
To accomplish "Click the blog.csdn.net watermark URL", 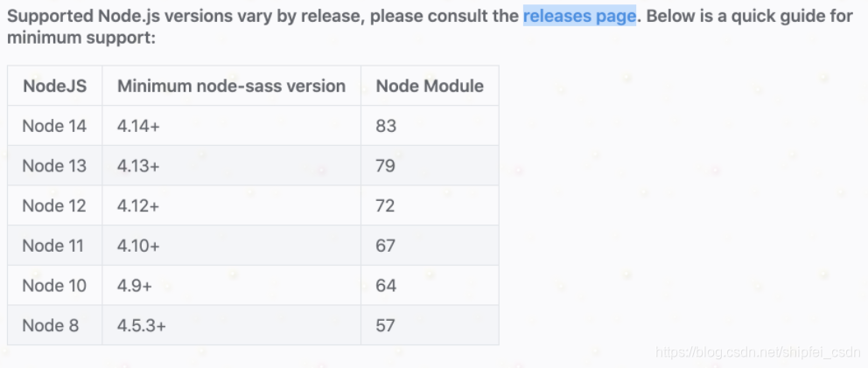I will tap(757, 352).
